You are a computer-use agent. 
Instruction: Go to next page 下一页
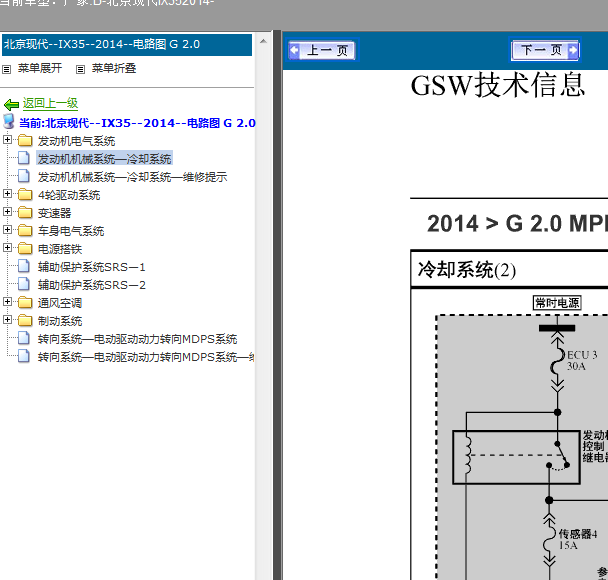[x=545, y=50]
